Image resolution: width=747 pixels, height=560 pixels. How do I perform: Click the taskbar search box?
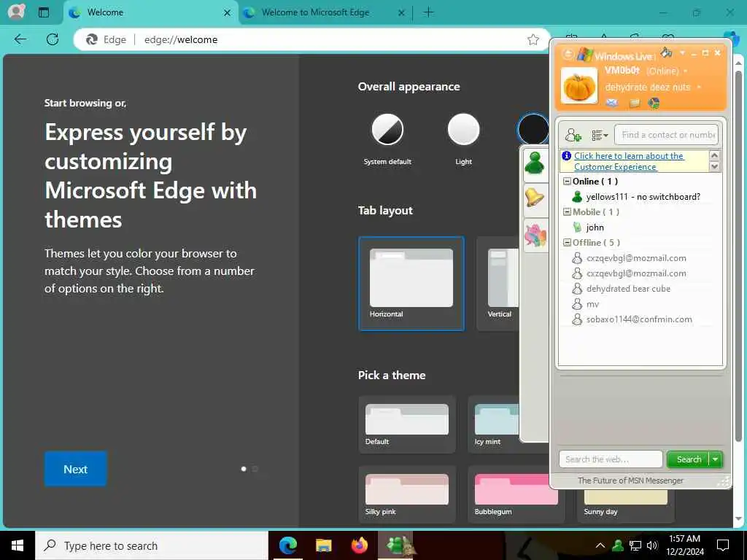click(152, 545)
